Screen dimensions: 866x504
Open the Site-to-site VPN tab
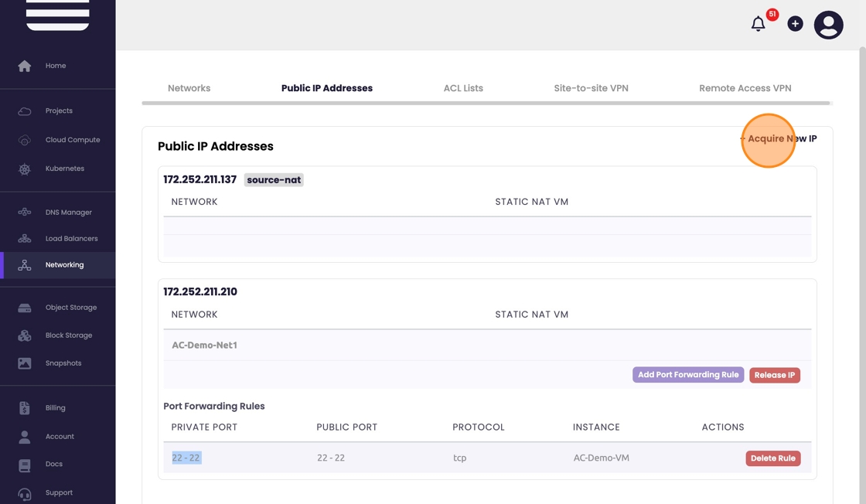591,88
